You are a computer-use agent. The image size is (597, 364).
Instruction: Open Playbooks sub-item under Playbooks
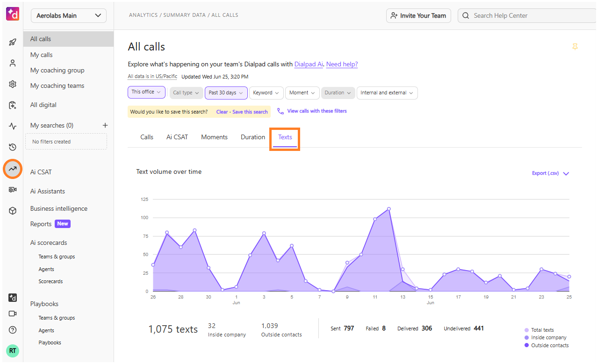50,343
